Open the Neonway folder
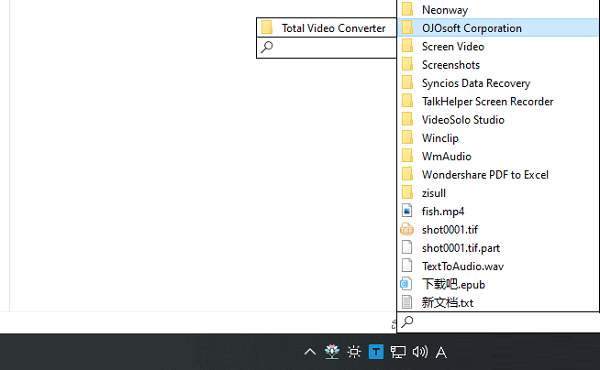 (x=497, y=10)
